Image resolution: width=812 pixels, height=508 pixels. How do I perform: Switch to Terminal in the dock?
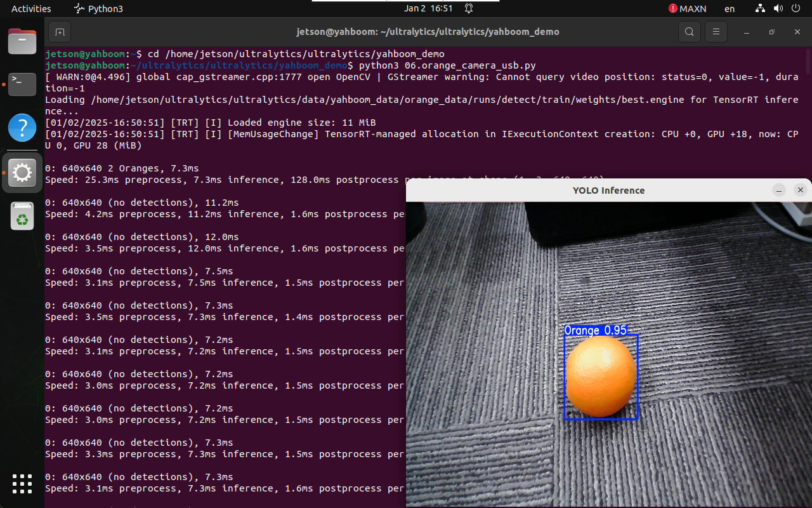pos(22,84)
